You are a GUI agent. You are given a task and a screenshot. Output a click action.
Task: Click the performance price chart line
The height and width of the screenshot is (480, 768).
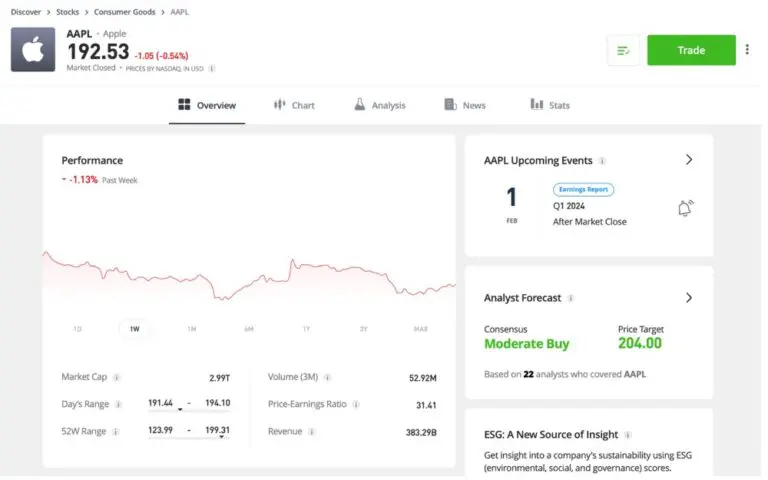[249, 277]
